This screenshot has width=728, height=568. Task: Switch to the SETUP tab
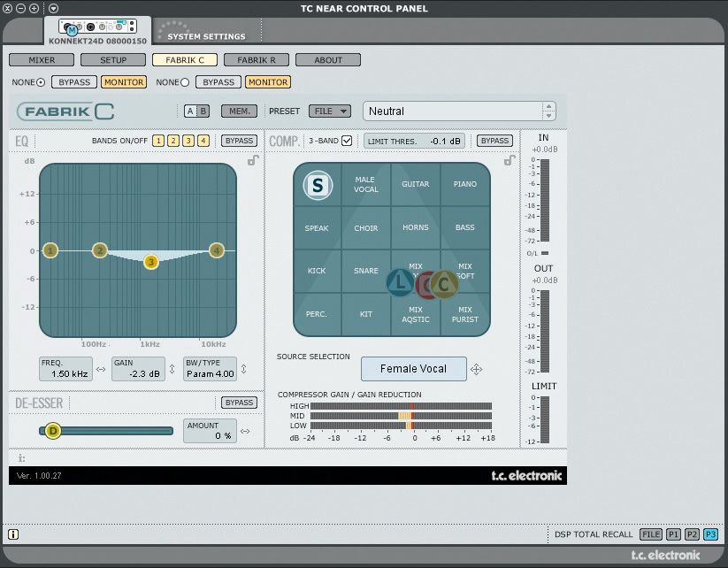coord(113,60)
